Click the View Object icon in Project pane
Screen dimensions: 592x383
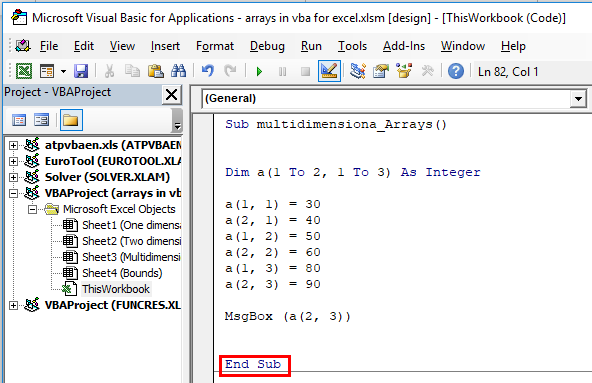click(42, 120)
